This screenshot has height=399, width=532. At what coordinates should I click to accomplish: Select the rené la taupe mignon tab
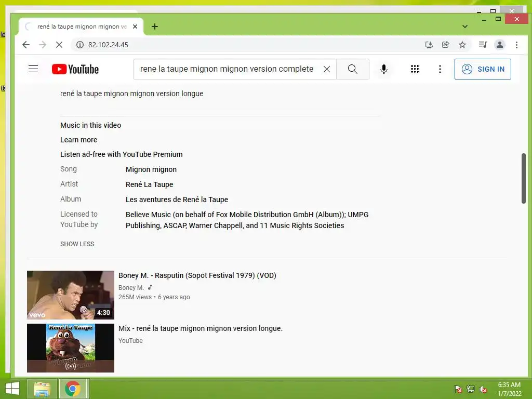pyautogui.click(x=81, y=26)
